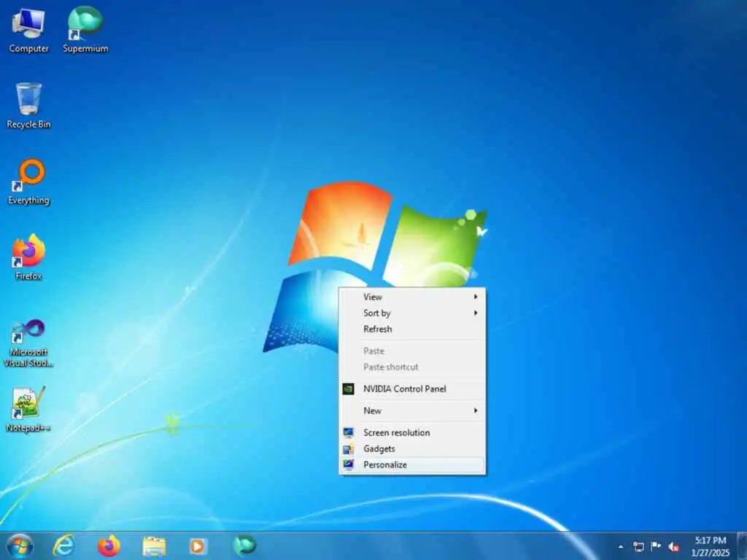Choose Personalize in the context menu
Image resolution: width=747 pixels, height=560 pixels.
click(x=413, y=464)
